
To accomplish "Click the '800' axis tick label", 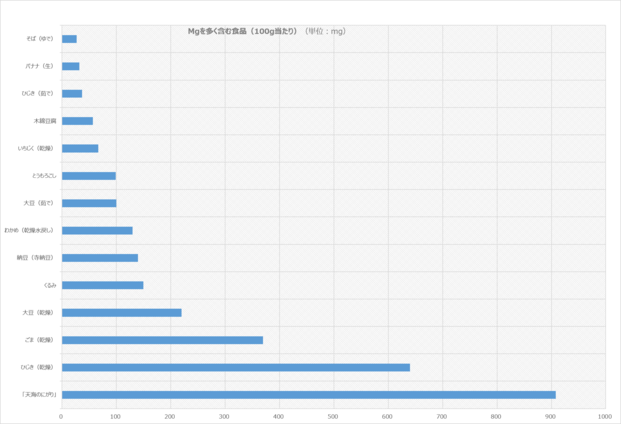I will (496, 416).
